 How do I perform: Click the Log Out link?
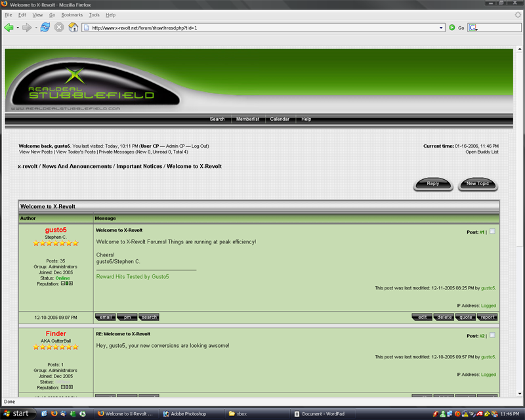pyautogui.click(x=199, y=146)
